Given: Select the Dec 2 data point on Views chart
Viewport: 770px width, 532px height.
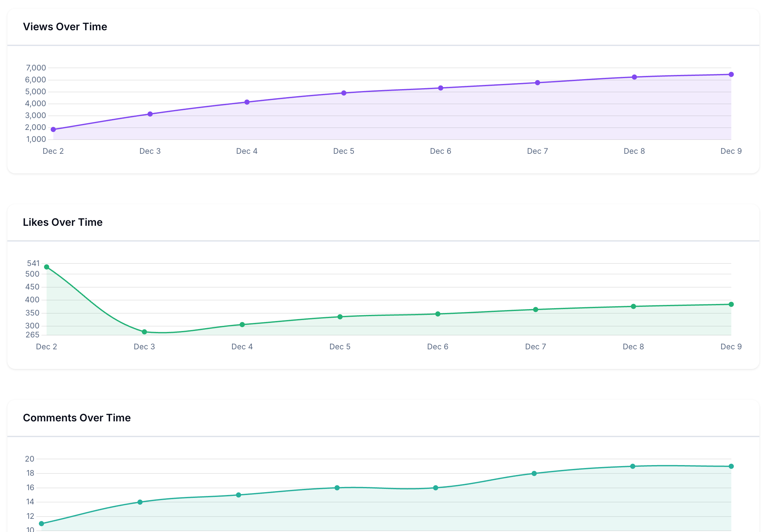Looking at the screenshot, I should (53, 129).
